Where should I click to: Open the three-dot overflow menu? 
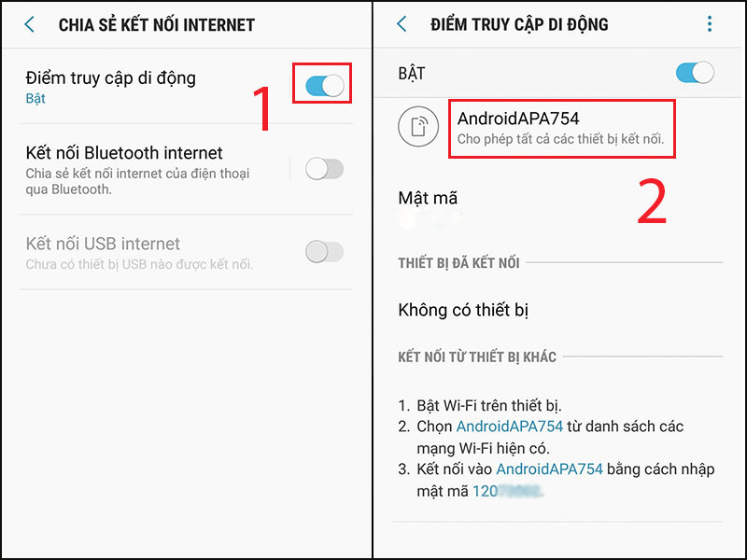click(x=710, y=24)
